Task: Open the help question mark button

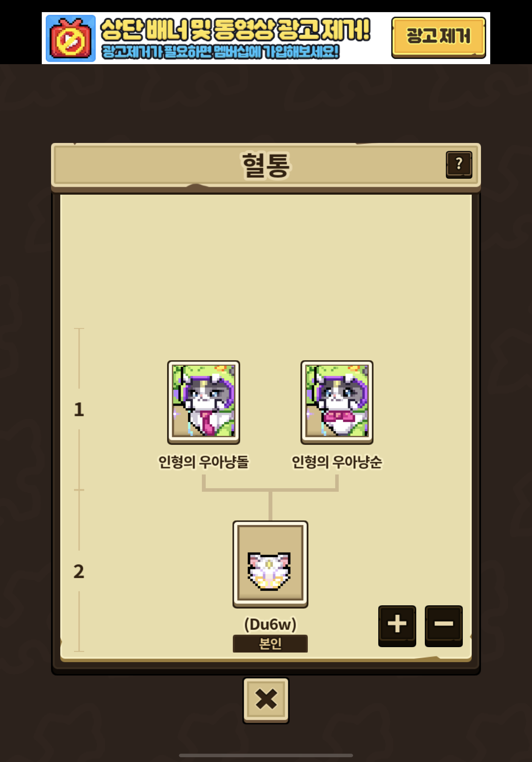Action: pyautogui.click(x=459, y=165)
